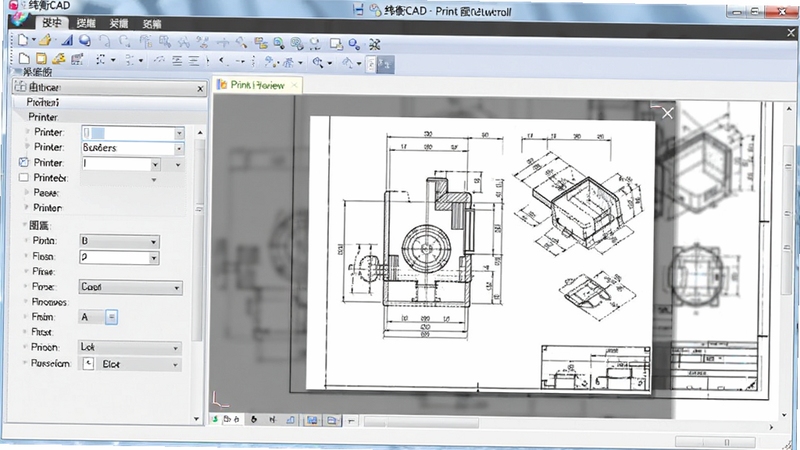Click the small page icon beside Blot
The width and height of the screenshot is (800, 450).
click(88, 363)
